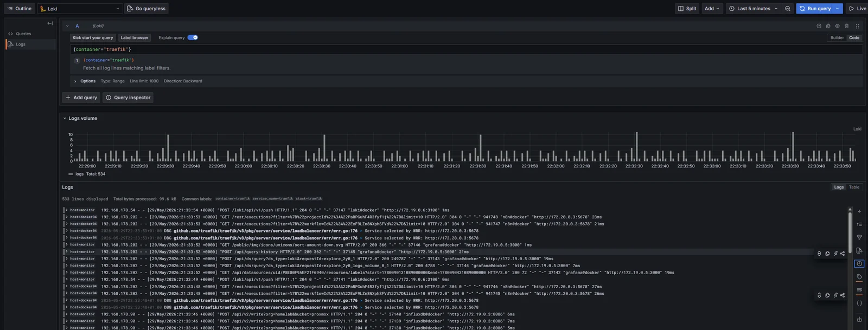868x330 pixels.
Task: Click the Logs icon in the outline panel
Action: coord(10,44)
